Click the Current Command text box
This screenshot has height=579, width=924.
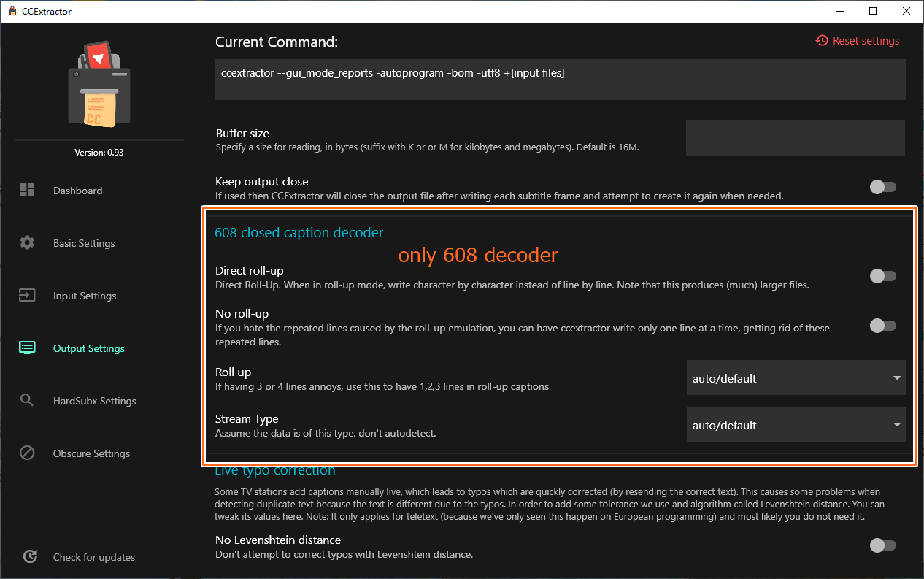[x=561, y=80]
